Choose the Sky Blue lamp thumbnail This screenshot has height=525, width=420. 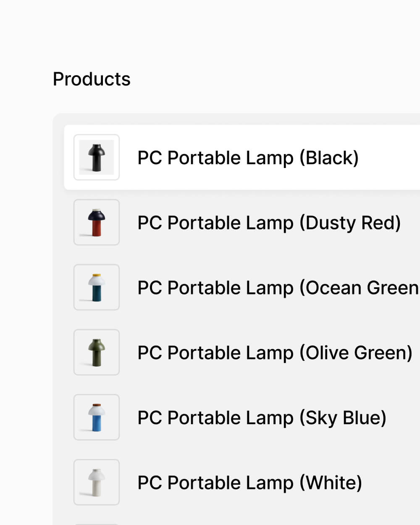[97, 417]
